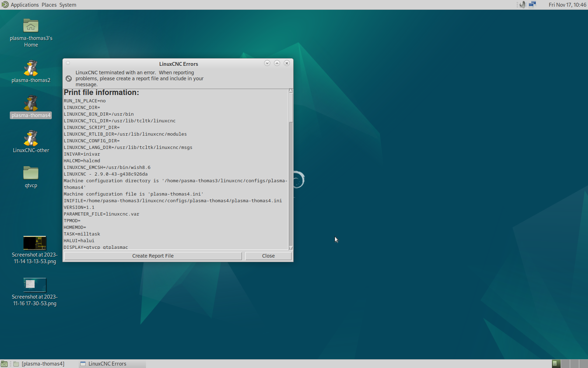Image resolution: width=588 pixels, height=368 pixels.
Task: Click the scrollbar up arrow in error log
Action: pos(291,91)
